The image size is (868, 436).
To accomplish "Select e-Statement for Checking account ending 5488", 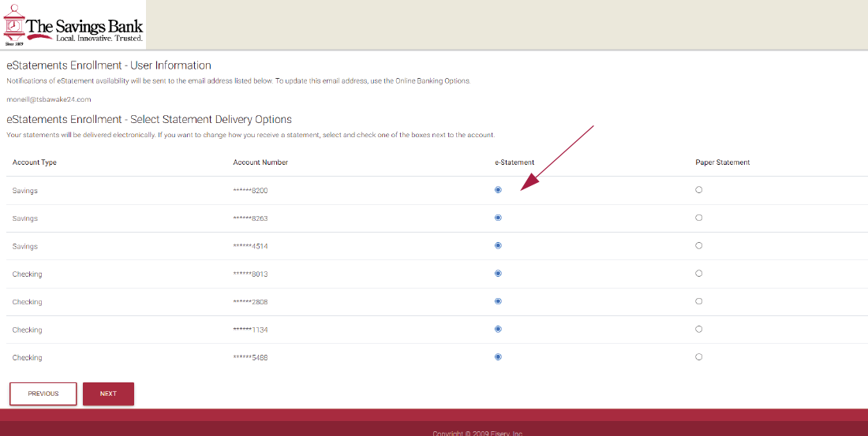I will [x=498, y=357].
